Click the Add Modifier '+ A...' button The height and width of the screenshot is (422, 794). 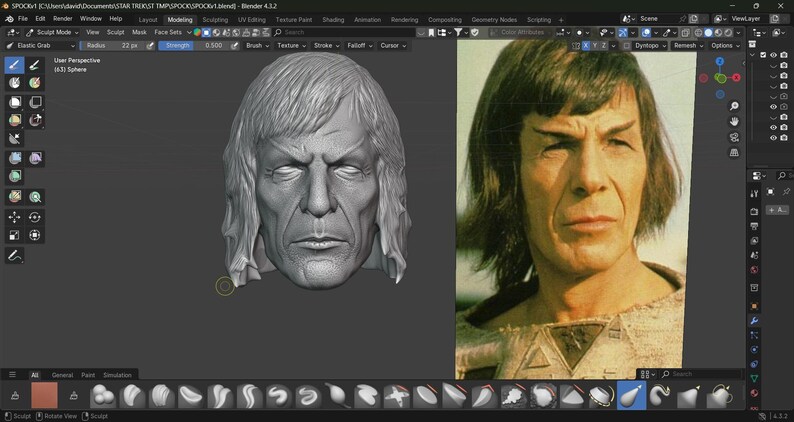[777, 210]
